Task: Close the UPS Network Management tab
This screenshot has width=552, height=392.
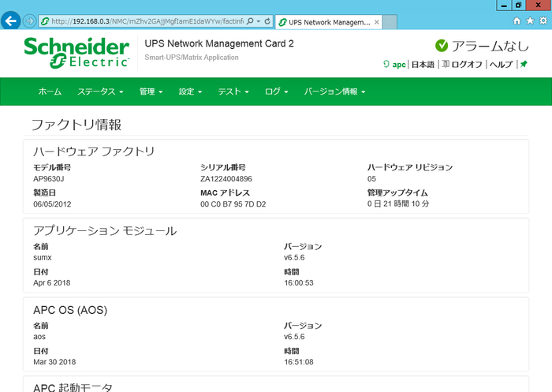Action: 377,22
